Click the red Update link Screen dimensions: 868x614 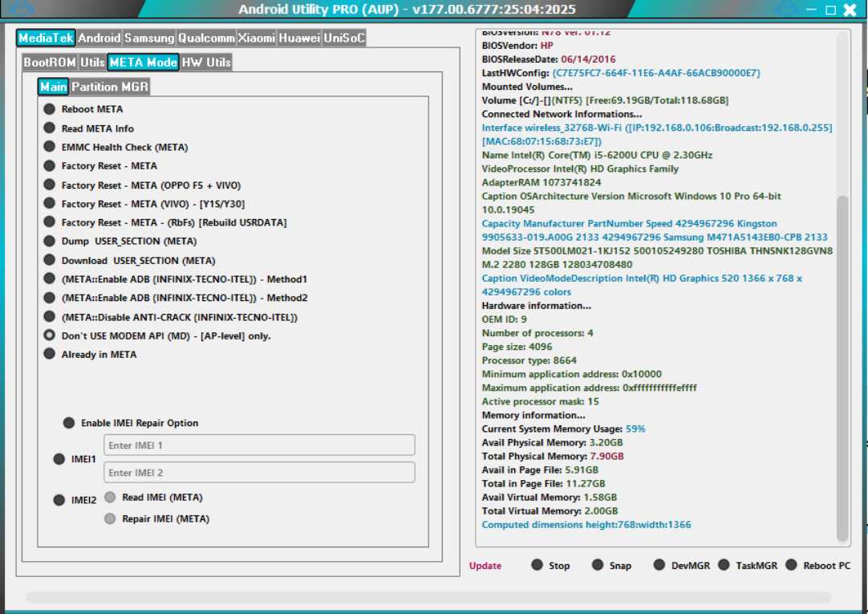pyautogui.click(x=485, y=565)
